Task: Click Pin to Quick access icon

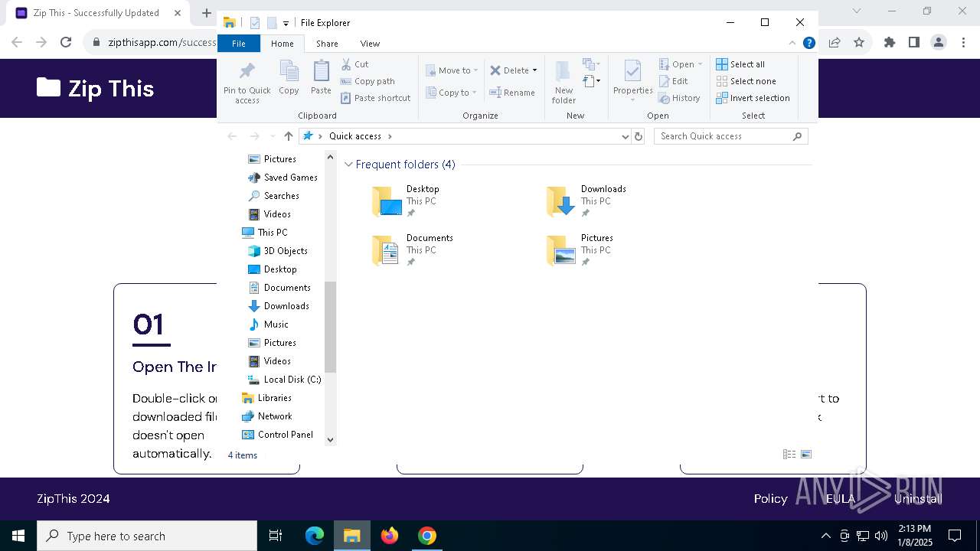Action: click(247, 82)
